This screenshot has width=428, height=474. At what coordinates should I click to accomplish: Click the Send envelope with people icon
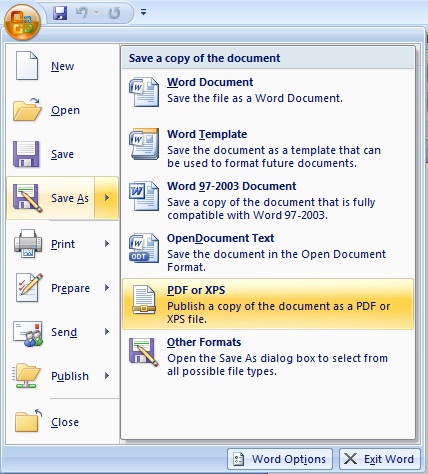(28, 333)
